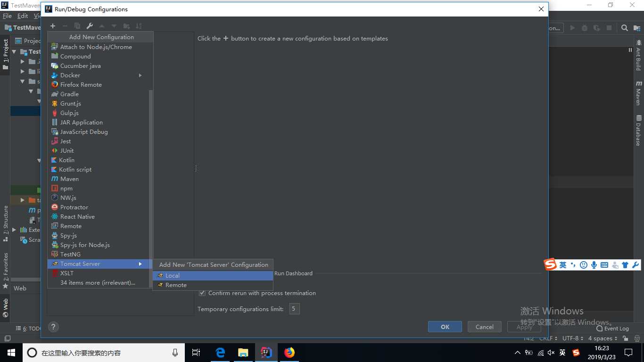
Task: Open the 2: Favorites tool window tab
Action: 5,271
